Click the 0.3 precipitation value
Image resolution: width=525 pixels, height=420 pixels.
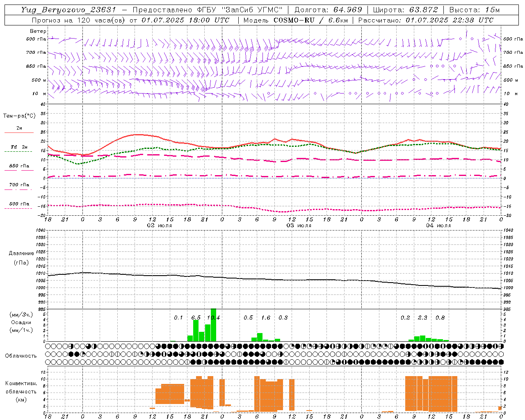(283, 318)
